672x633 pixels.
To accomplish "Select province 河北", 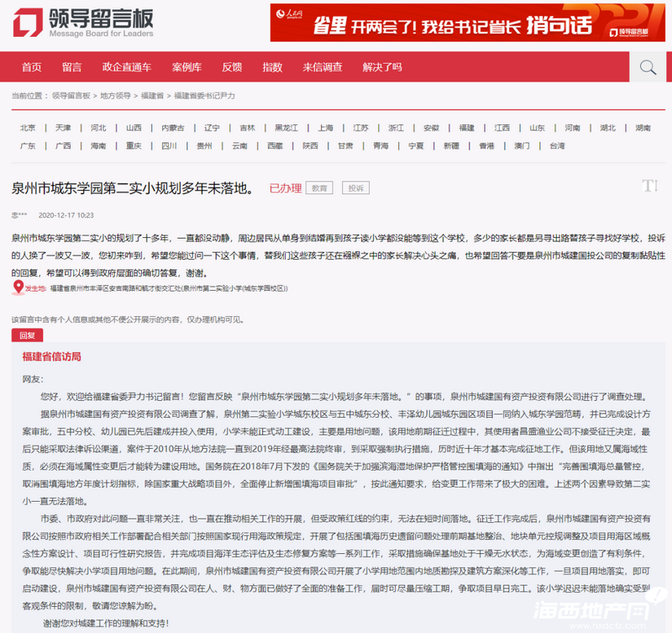I will (98, 128).
